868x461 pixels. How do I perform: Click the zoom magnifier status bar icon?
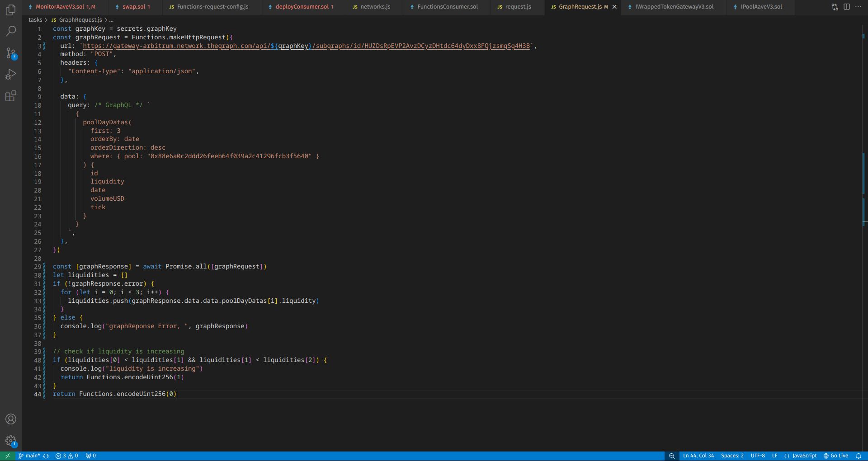tap(672, 456)
